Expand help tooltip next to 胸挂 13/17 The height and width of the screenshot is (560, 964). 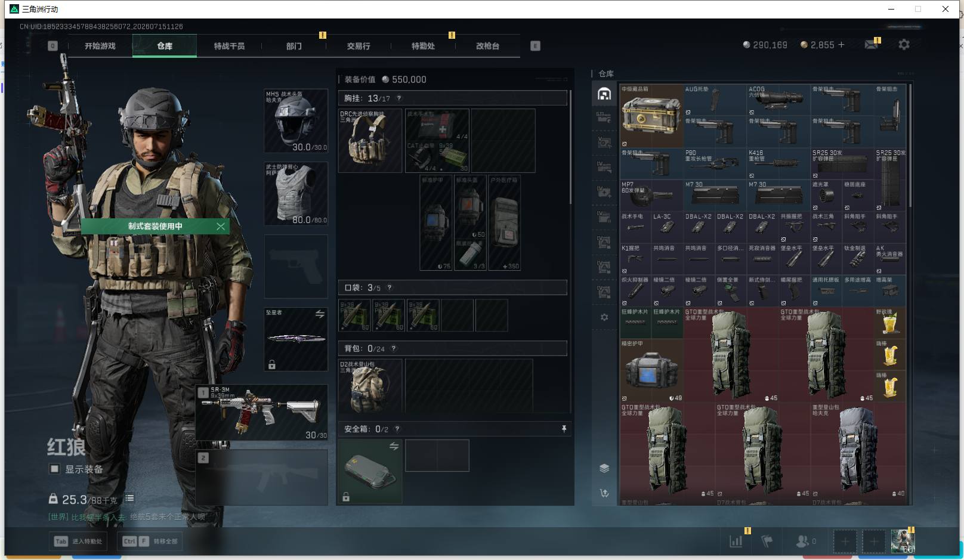399,98
